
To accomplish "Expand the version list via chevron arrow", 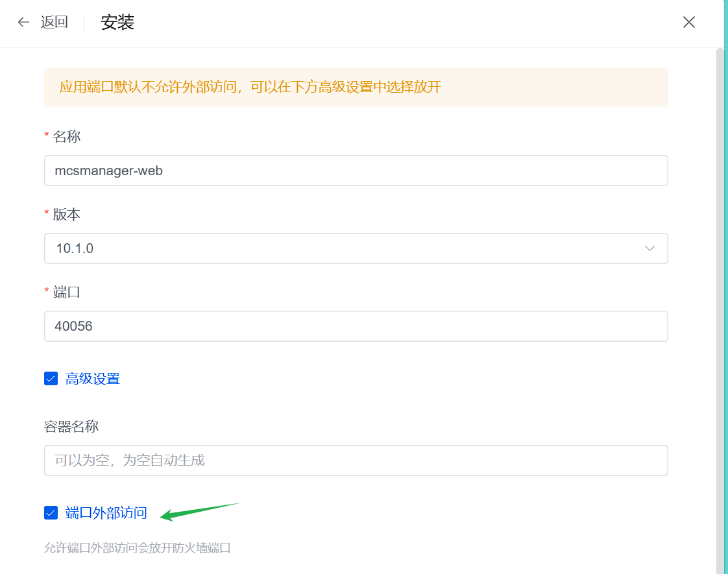I will coord(649,248).
